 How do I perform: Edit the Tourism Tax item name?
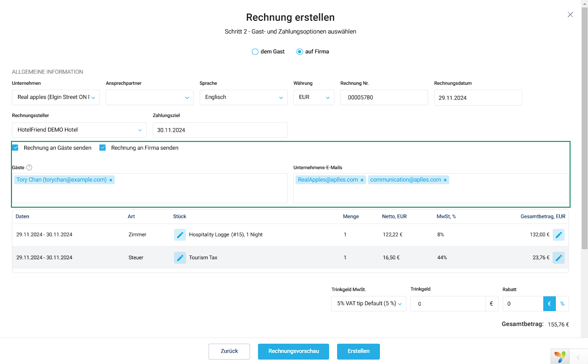pyautogui.click(x=180, y=258)
